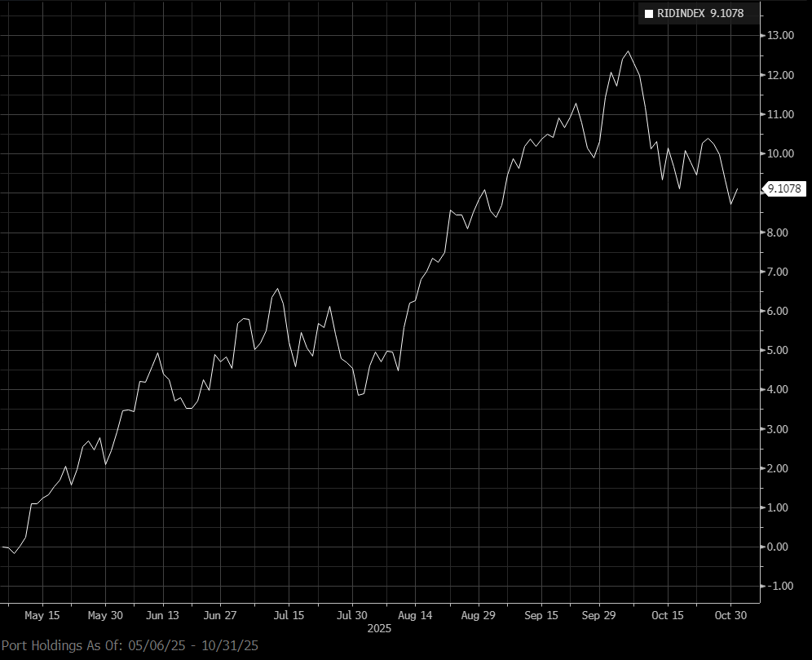The height and width of the screenshot is (660, 812).
Task: Click the Port Holdings As Of date range text
Action: click(130, 645)
